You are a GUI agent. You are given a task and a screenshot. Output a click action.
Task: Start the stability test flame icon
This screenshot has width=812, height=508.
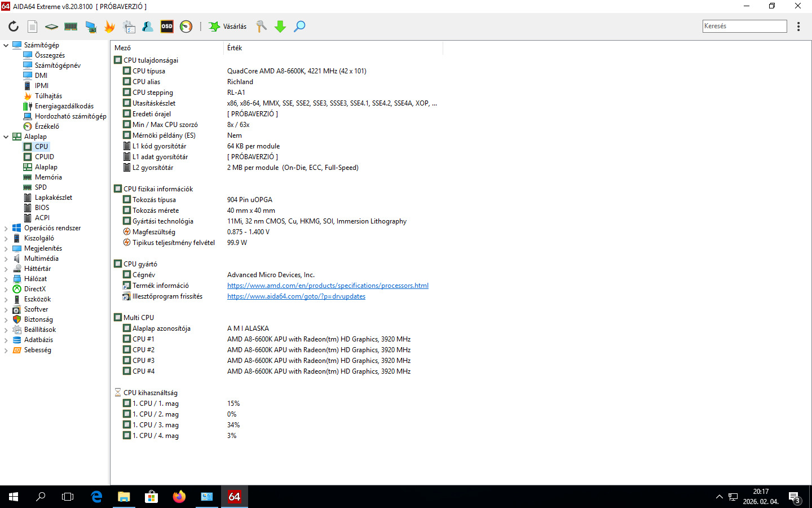click(x=109, y=27)
